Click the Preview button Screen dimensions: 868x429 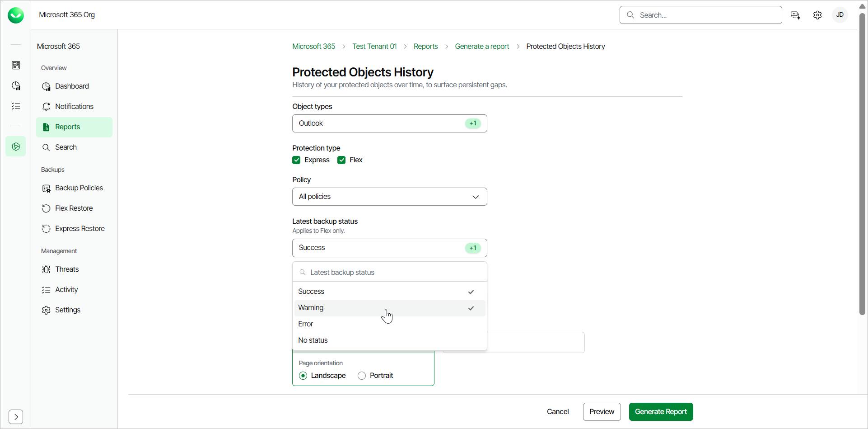602,412
